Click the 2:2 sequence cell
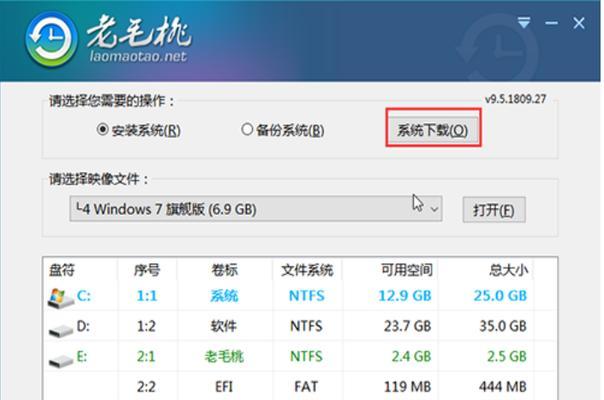Viewport: 604px width, 400px height. [146, 387]
